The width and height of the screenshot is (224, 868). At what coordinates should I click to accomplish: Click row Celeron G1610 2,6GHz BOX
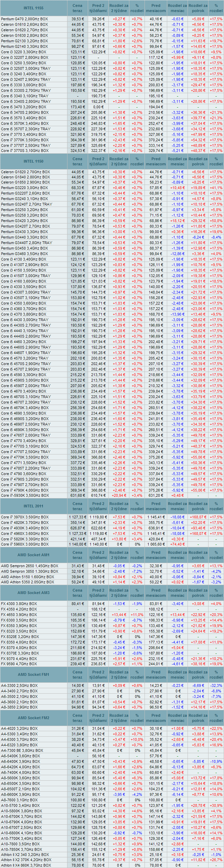pyautogui.click(x=112, y=24)
